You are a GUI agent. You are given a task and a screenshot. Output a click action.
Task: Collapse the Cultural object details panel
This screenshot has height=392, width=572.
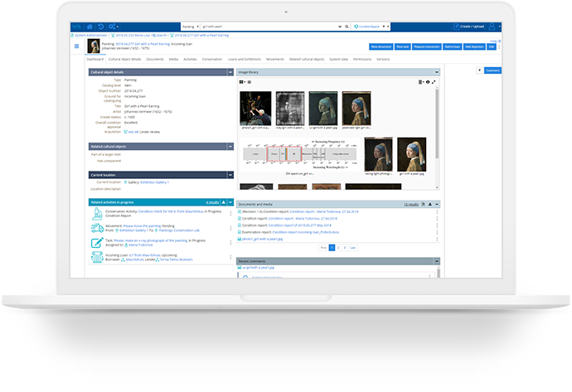(x=230, y=72)
